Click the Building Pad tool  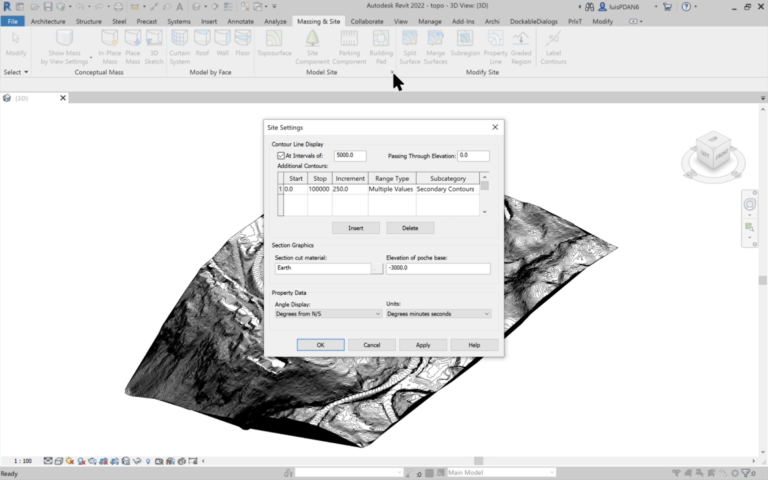tap(381, 47)
